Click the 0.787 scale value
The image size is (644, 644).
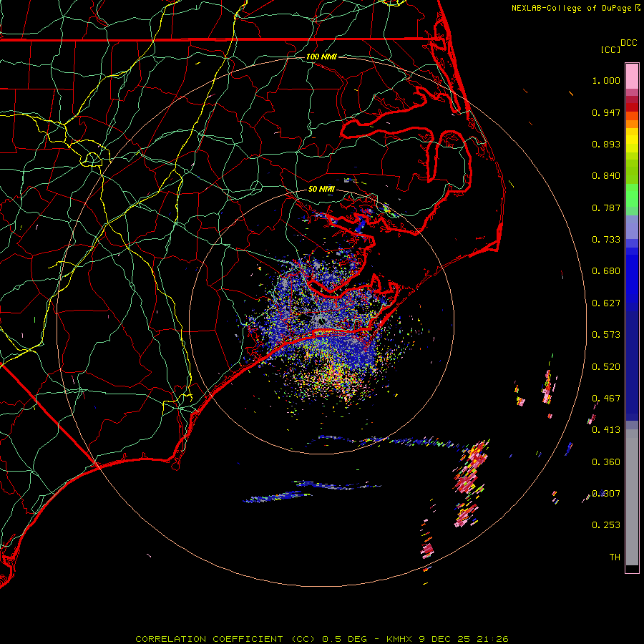pos(606,208)
